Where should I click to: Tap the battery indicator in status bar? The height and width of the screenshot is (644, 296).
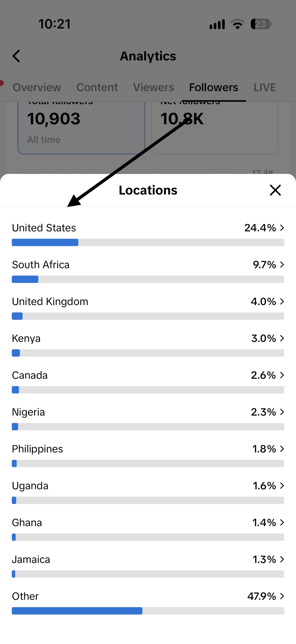click(261, 24)
